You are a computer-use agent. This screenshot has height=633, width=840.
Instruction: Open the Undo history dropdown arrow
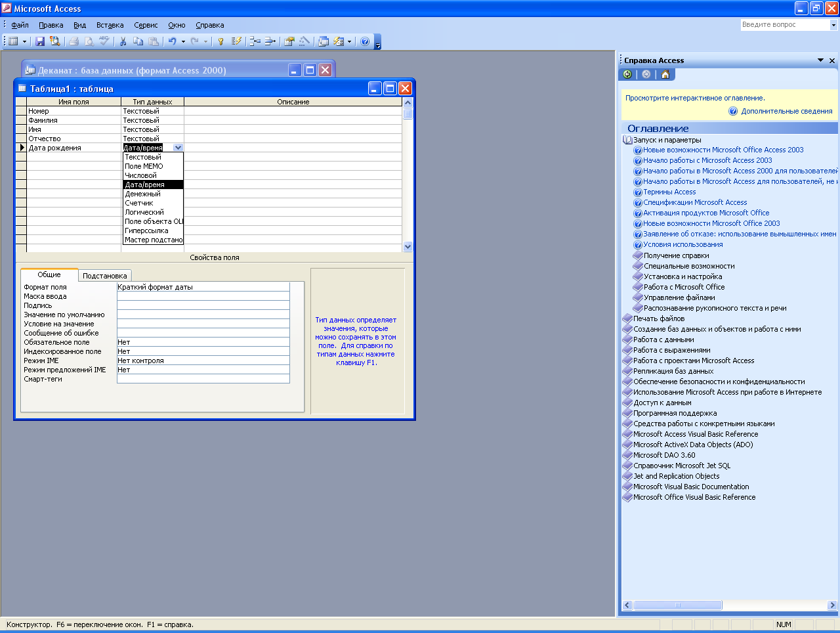(183, 41)
